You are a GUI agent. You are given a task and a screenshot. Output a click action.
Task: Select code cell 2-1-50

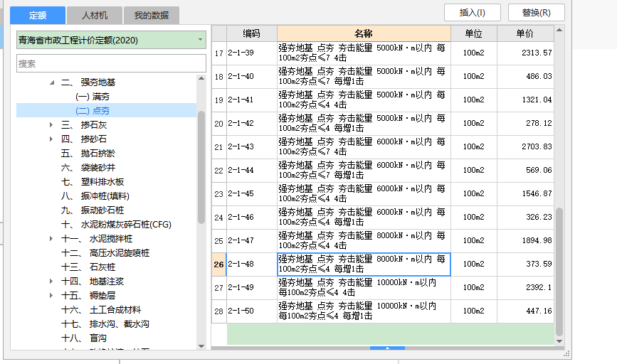click(252, 311)
